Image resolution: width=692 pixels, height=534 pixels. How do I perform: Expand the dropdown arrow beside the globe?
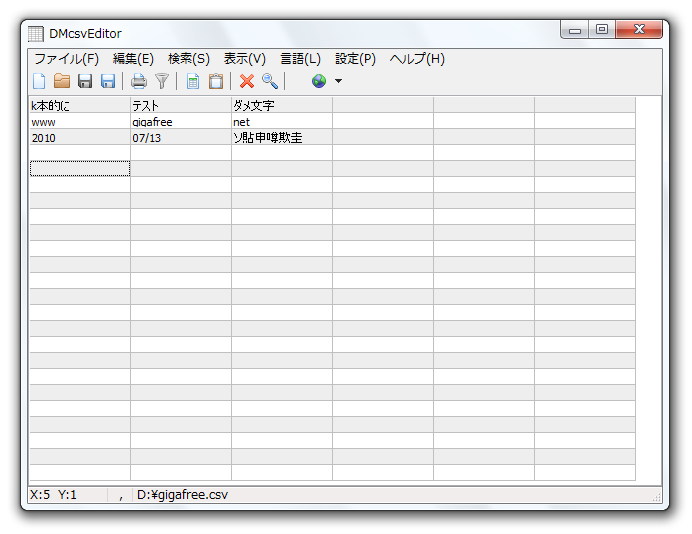point(338,81)
